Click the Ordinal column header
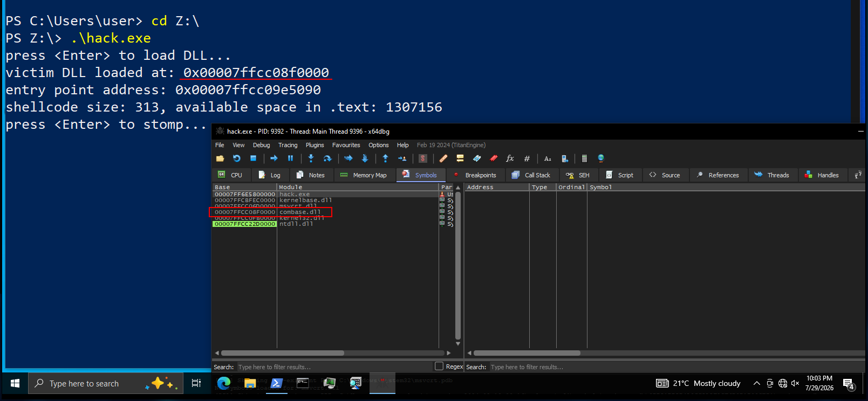This screenshot has height=401, width=868. click(x=571, y=187)
